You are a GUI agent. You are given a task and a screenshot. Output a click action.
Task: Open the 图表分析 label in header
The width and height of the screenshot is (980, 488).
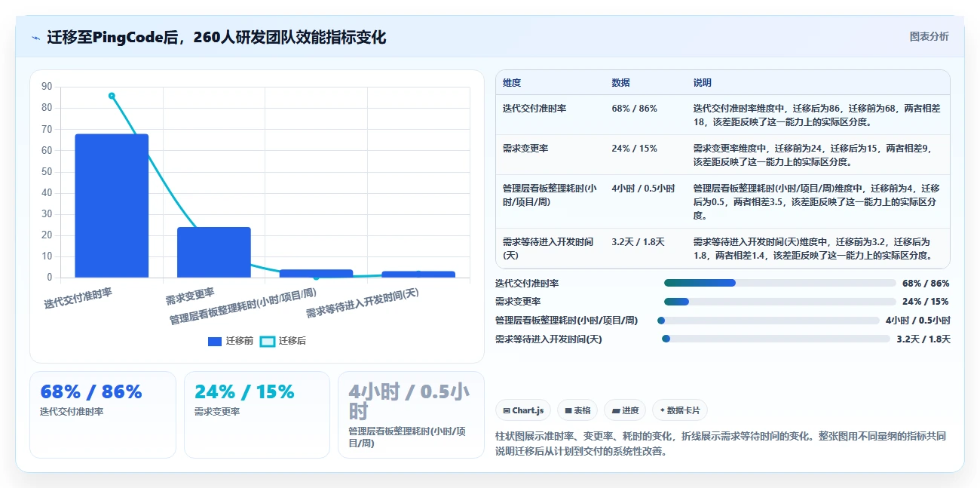tap(929, 36)
